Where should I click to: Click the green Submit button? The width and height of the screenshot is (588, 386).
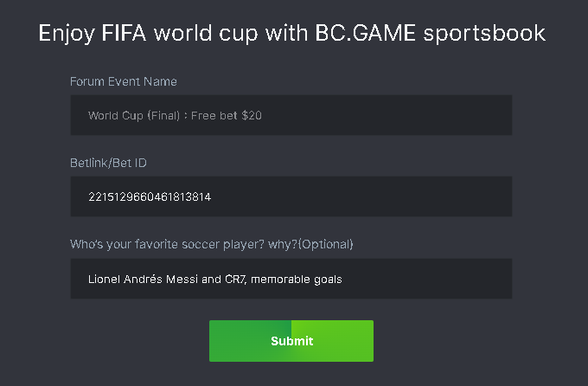coord(291,341)
